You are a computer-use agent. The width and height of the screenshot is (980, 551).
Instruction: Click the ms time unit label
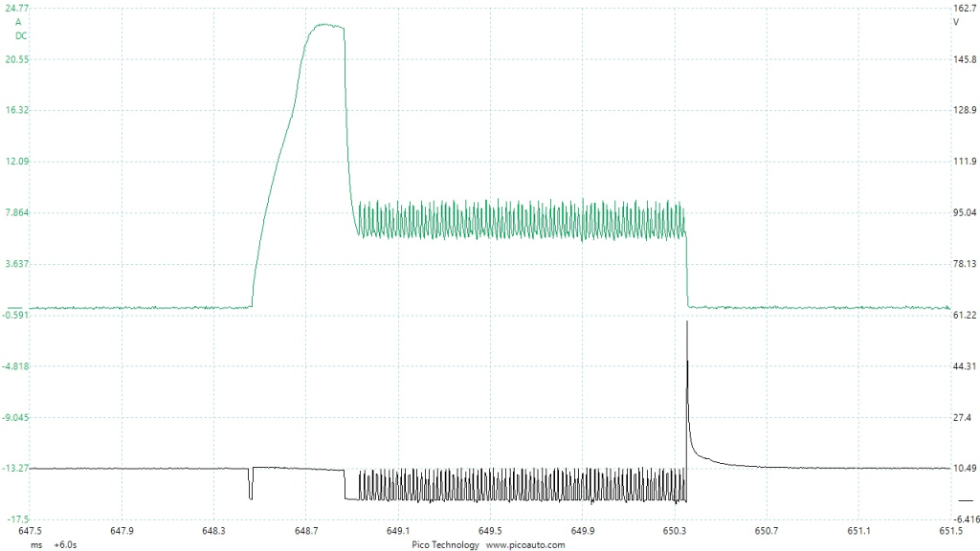[x=35, y=544]
